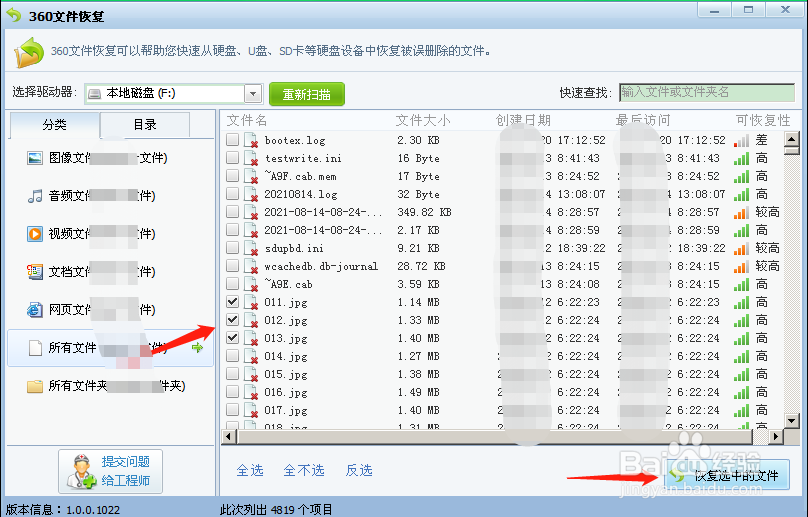Click the file icon for ~A9F.cab.mem
808x517 pixels.
[251, 176]
